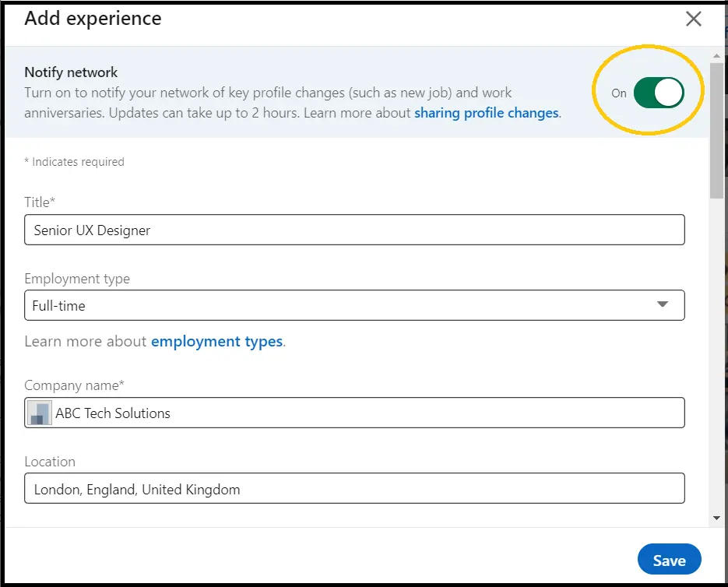Turn off the Notify network toggle
The height and width of the screenshot is (587, 728).
click(660, 91)
